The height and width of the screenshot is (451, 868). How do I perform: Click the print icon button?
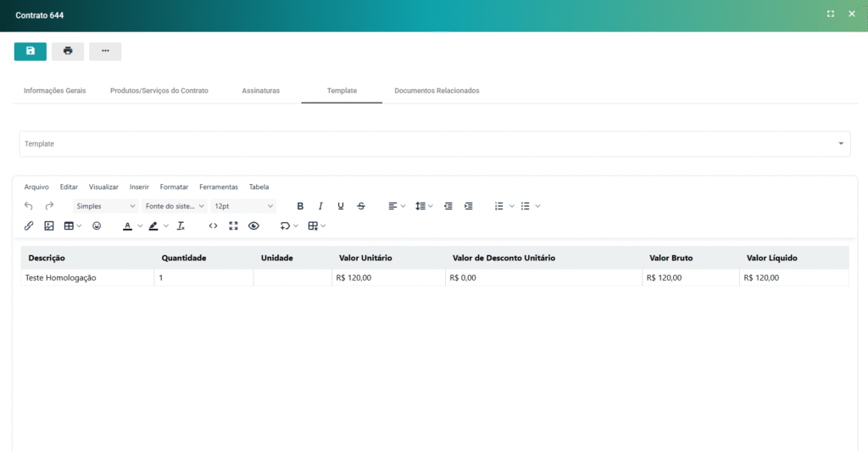[x=68, y=52]
